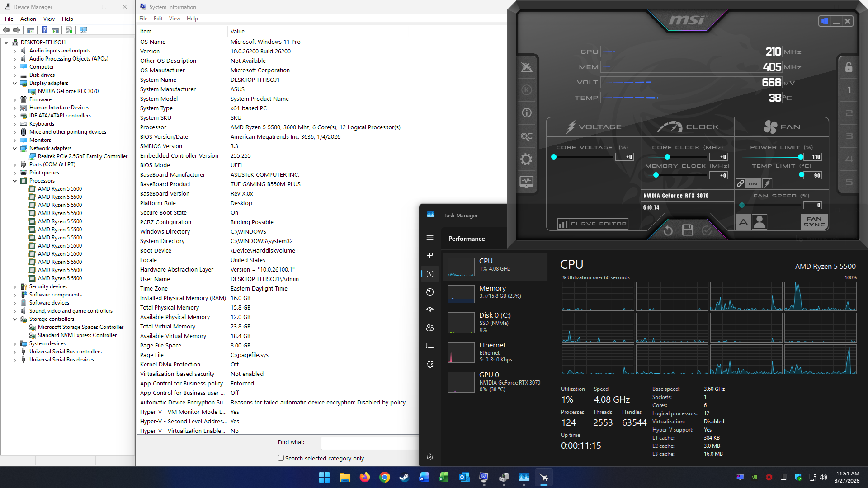Open Device Manager File menu
The width and height of the screenshot is (868, 488).
[x=9, y=19]
